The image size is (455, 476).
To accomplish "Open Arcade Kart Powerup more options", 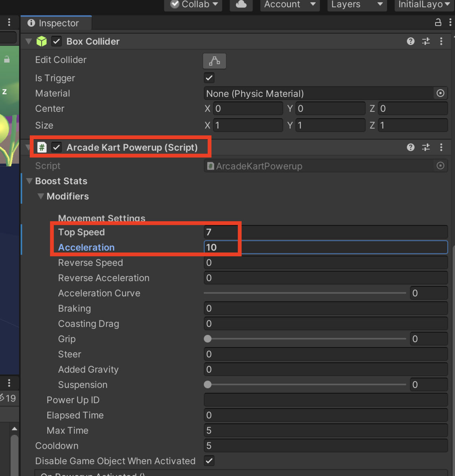I will tap(441, 147).
